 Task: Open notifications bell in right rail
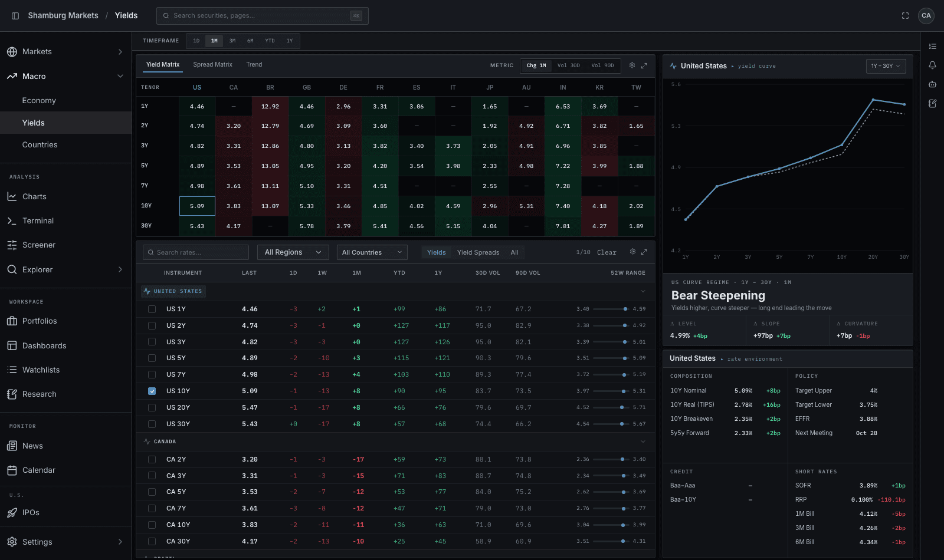tap(932, 65)
